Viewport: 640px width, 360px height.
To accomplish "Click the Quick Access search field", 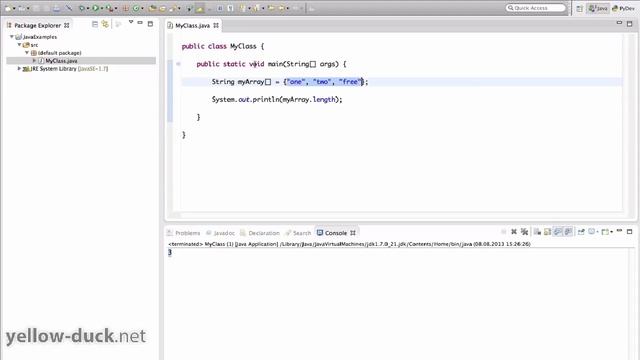I will click(536, 8).
